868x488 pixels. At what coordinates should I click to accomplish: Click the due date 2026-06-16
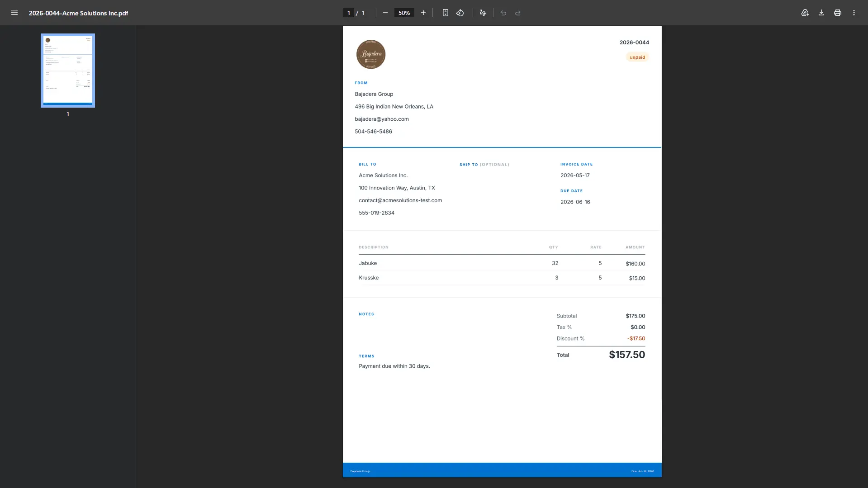coord(575,202)
